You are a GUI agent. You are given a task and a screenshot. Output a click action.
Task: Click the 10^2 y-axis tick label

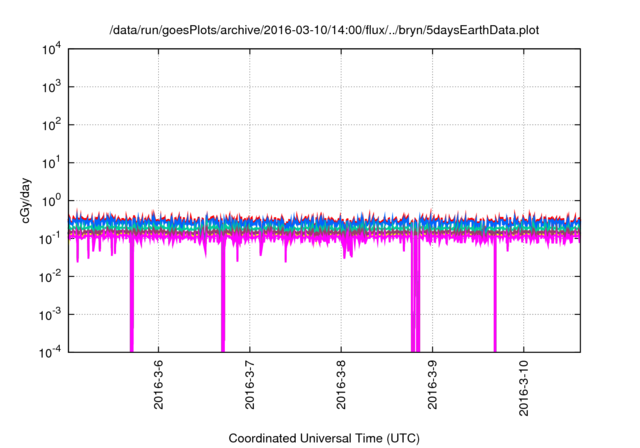(x=51, y=125)
